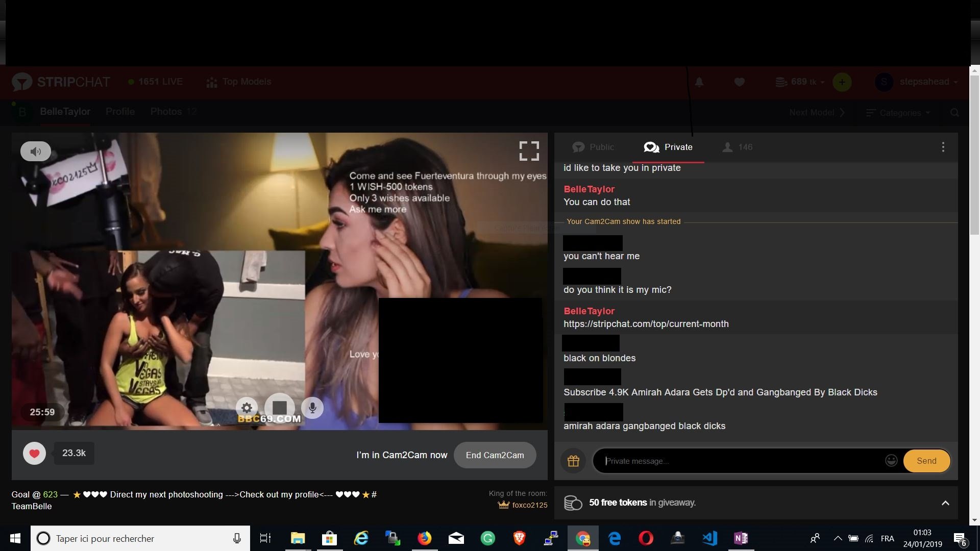Toggle the Cam2Cam microphone

click(312, 408)
